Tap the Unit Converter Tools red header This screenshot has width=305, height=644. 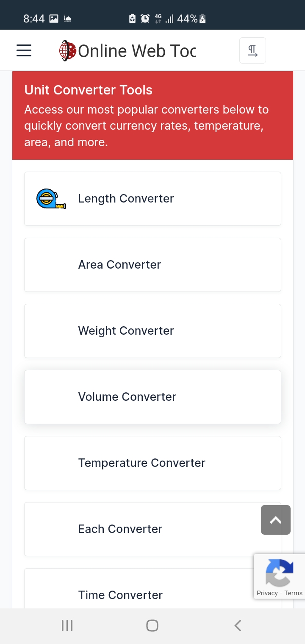tap(152, 115)
